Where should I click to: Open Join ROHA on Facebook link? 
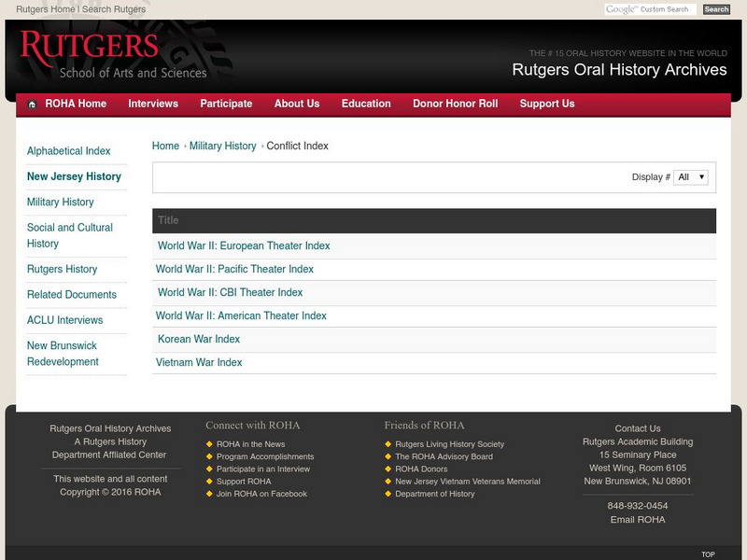(261, 494)
